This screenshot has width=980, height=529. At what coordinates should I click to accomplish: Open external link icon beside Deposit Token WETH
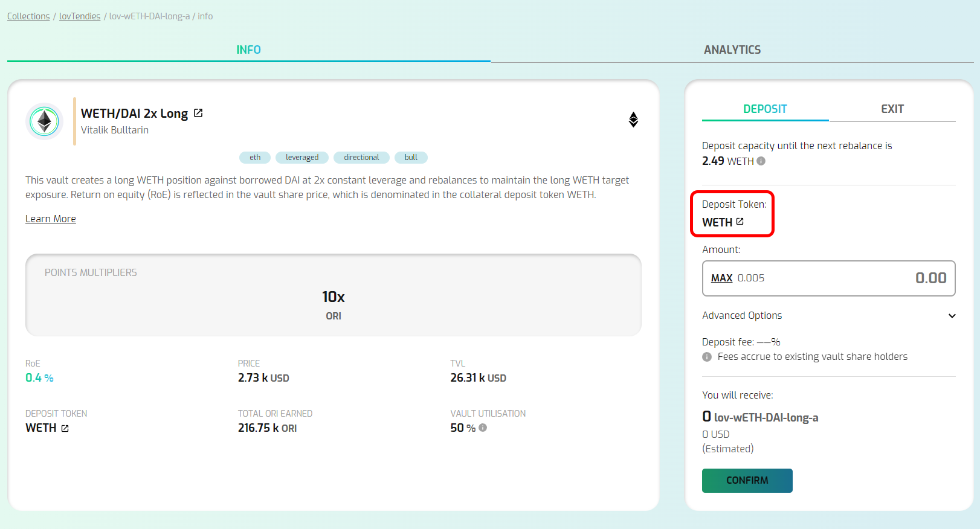click(740, 222)
